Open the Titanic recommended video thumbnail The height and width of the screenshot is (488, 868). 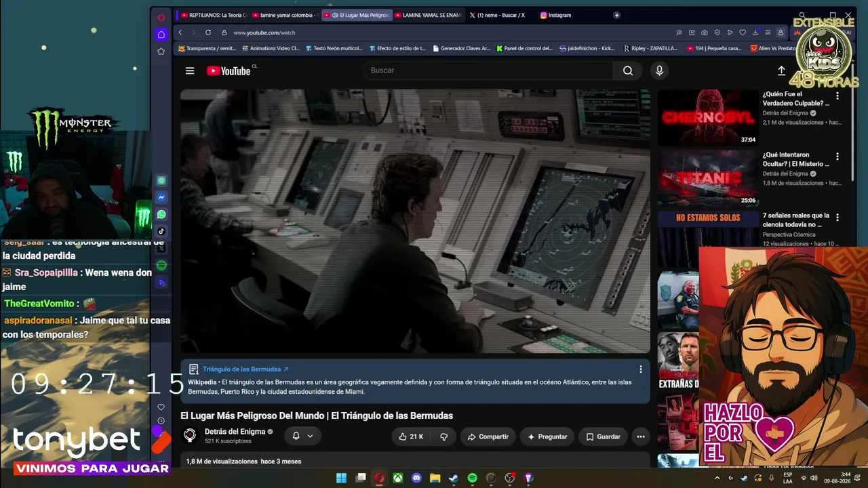coord(707,178)
